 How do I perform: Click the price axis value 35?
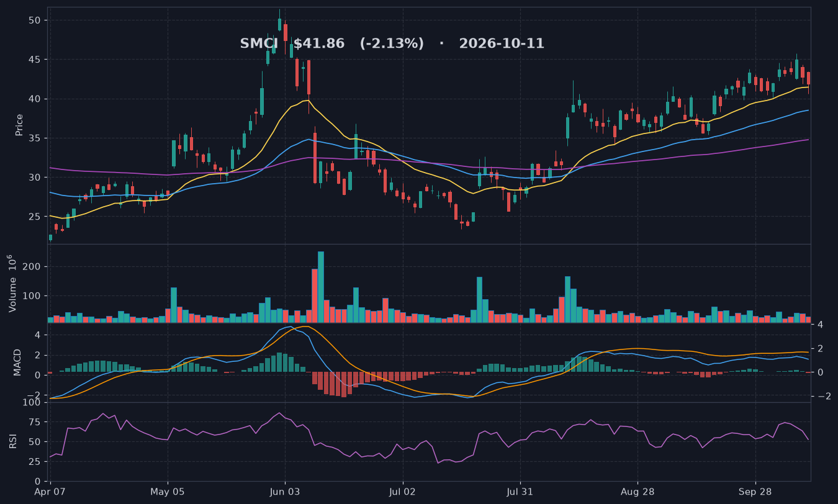point(35,138)
